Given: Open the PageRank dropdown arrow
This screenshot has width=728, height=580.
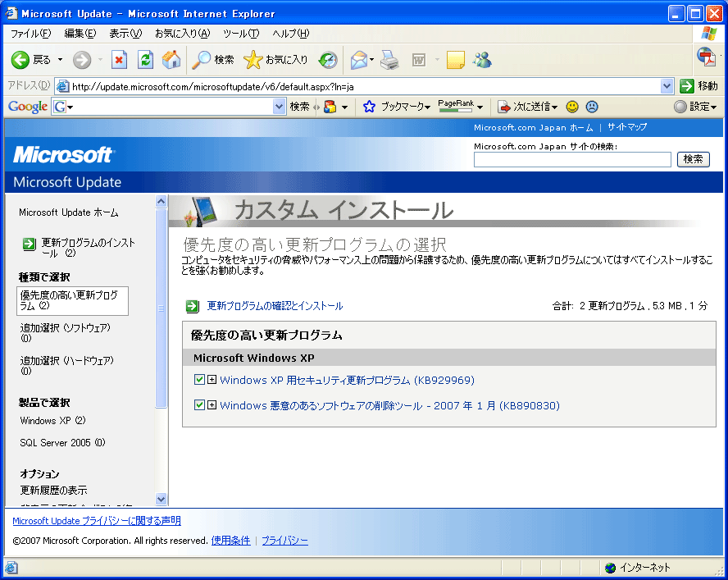Looking at the screenshot, I should coord(480,107).
